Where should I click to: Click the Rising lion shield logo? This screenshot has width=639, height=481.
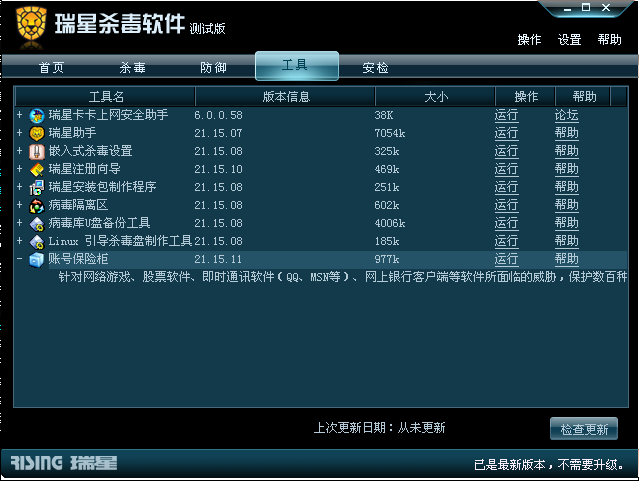click(31, 26)
